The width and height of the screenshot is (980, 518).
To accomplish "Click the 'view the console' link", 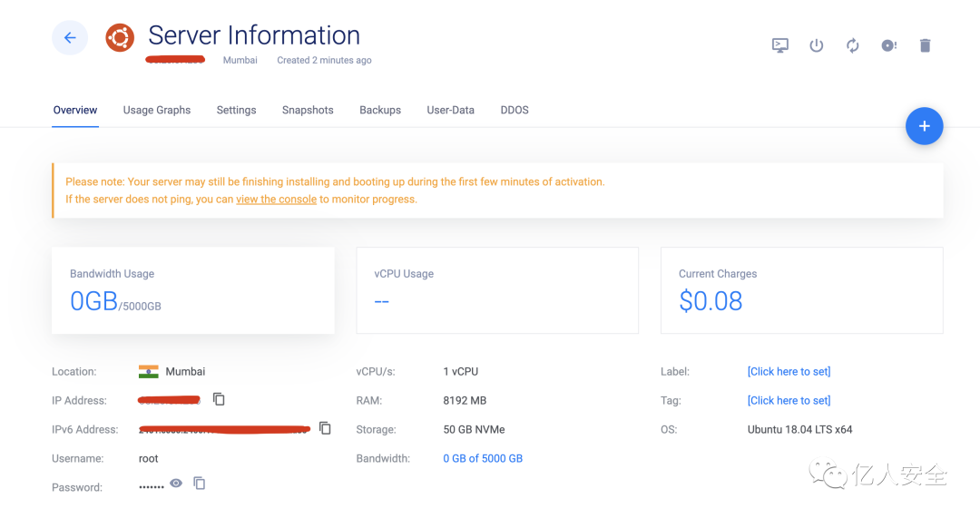I will pos(276,199).
